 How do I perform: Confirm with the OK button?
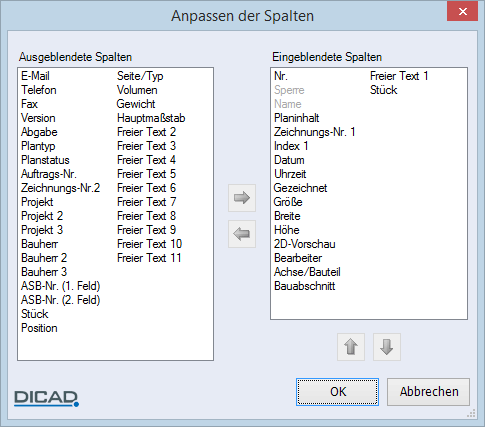click(337, 392)
